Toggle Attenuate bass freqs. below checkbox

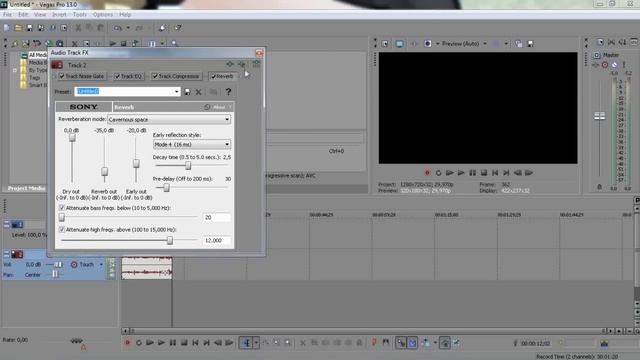pyautogui.click(x=62, y=208)
